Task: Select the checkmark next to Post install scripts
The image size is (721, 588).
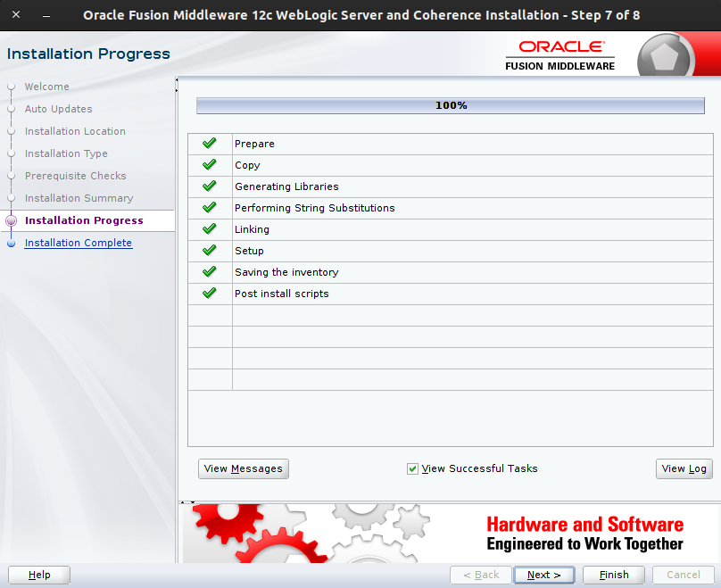Action: coord(209,294)
